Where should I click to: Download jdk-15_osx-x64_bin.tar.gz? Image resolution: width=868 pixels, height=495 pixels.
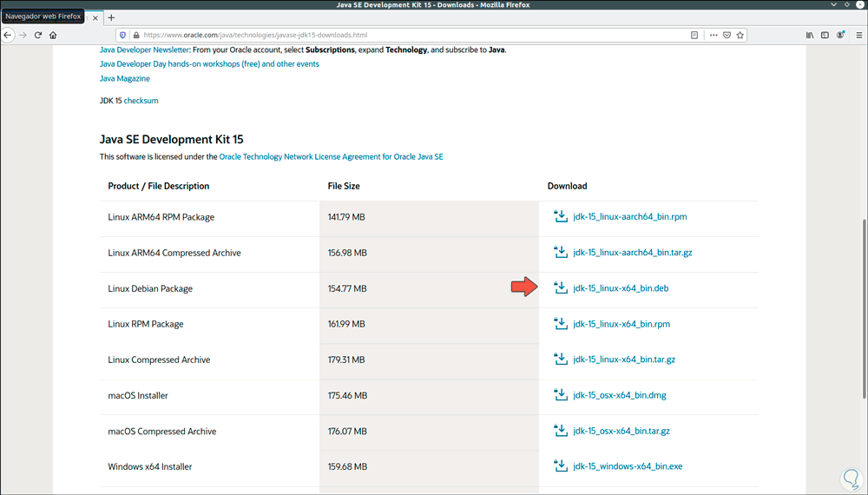[621, 431]
